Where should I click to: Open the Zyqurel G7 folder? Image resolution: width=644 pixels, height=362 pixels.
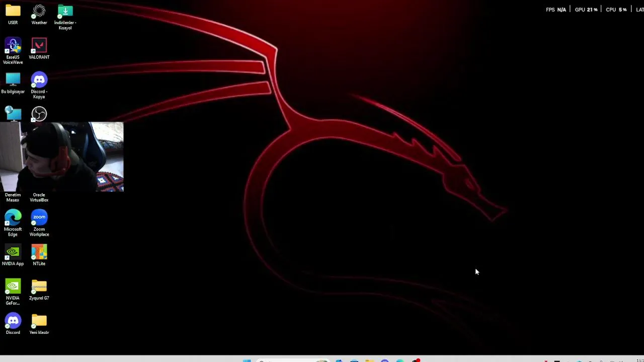coord(39,290)
